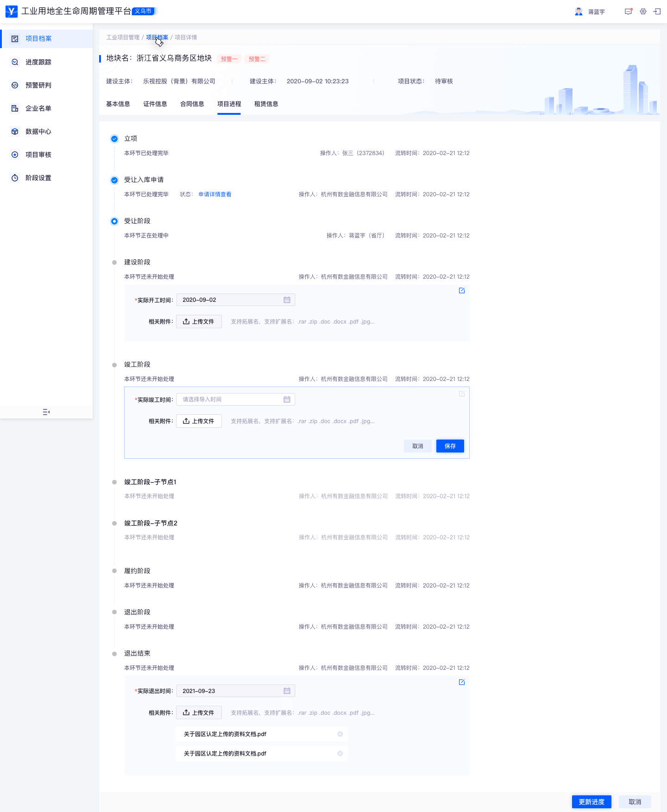Image resolution: width=667 pixels, height=812 pixels.
Task: Switch to the 租赁信息 tab
Action: [266, 104]
